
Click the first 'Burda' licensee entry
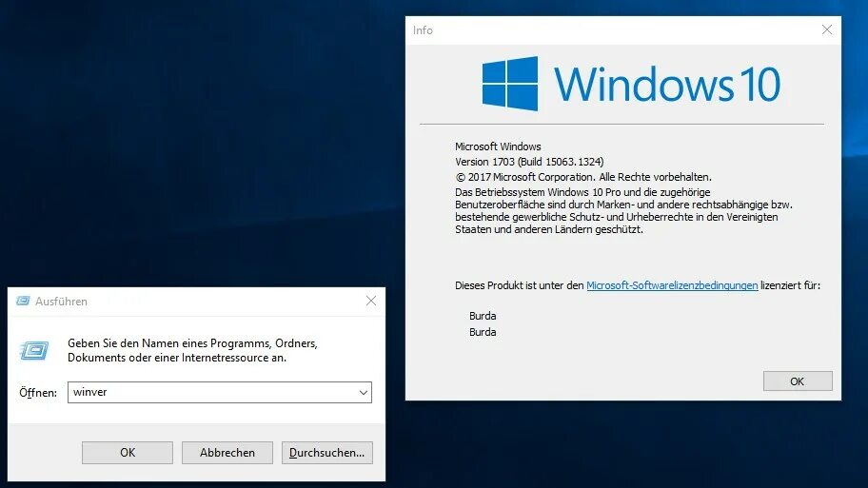coord(483,316)
